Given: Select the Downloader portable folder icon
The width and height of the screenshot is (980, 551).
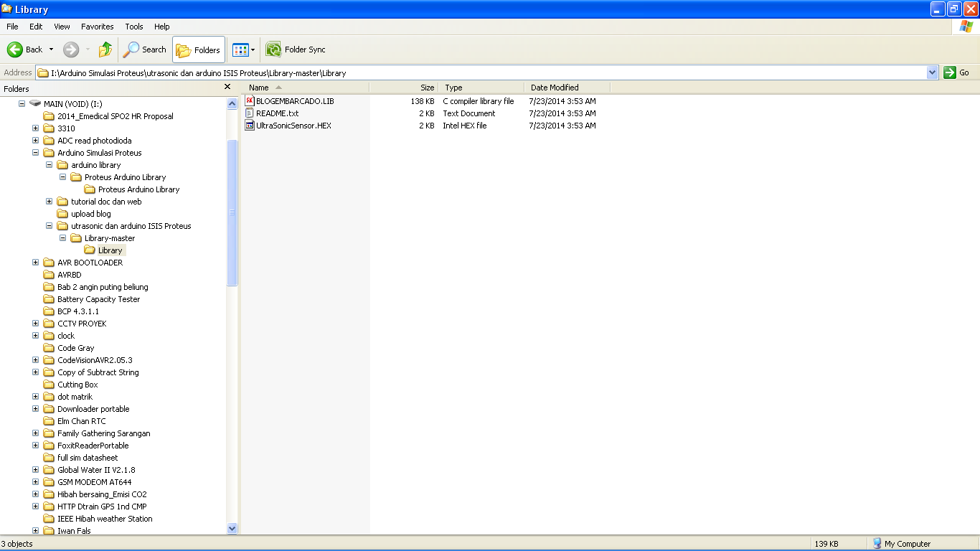Looking at the screenshot, I should [x=49, y=409].
